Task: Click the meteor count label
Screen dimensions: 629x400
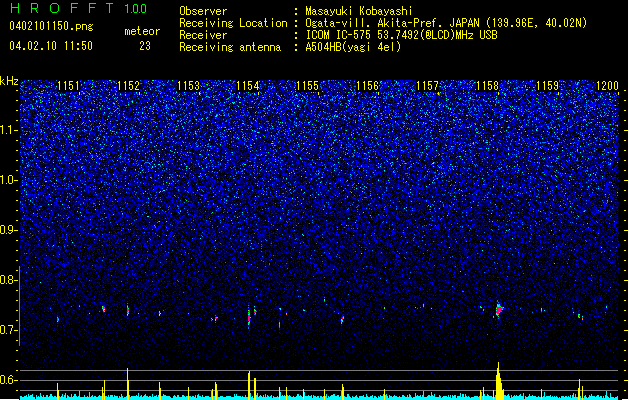Action: pos(142,31)
